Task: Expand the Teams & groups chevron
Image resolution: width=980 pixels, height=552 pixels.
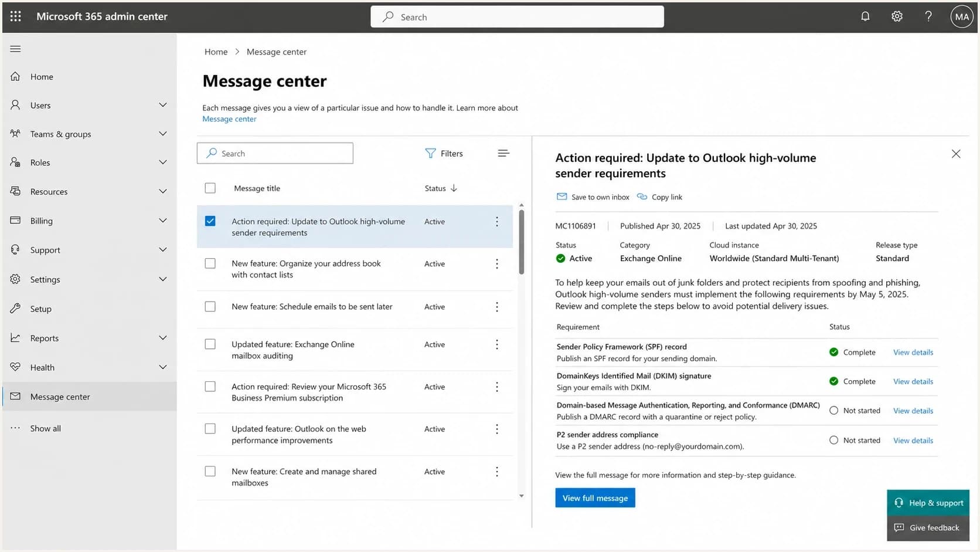Action: [163, 134]
